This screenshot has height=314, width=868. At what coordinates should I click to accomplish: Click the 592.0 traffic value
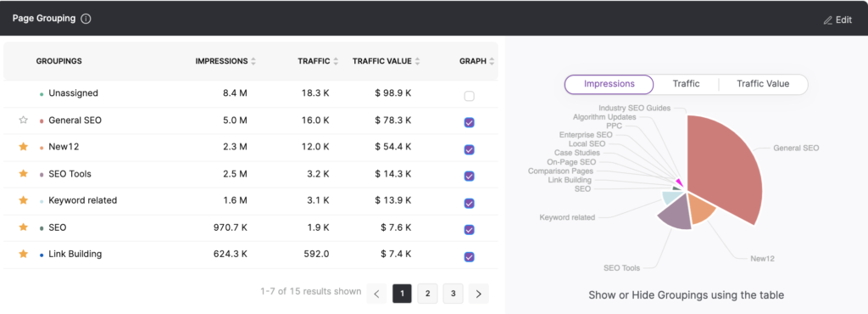(317, 254)
